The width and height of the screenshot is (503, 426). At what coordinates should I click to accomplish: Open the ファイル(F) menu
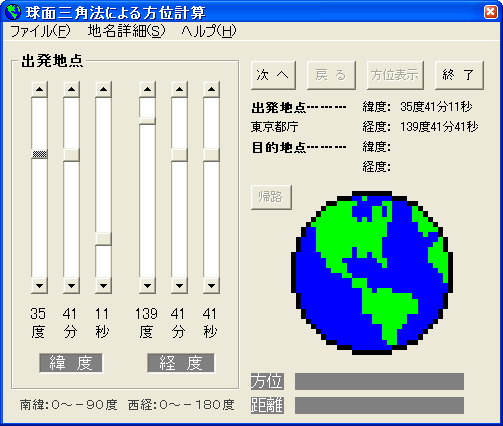[x=40, y=31]
